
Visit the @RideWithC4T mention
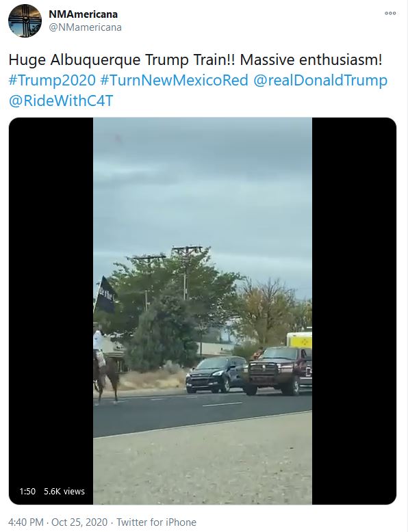click(x=61, y=101)
